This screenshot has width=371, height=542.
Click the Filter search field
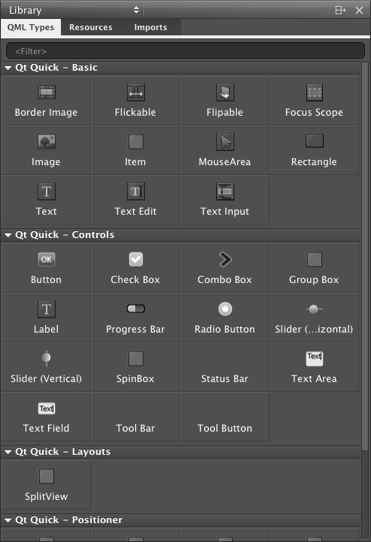(185, 51)
